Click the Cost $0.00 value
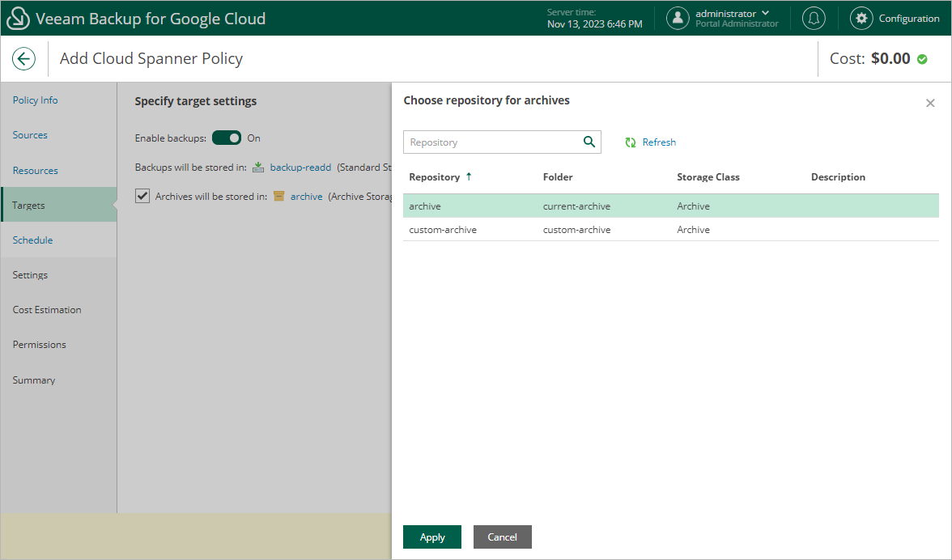952x560 pixels. point(890,58)
